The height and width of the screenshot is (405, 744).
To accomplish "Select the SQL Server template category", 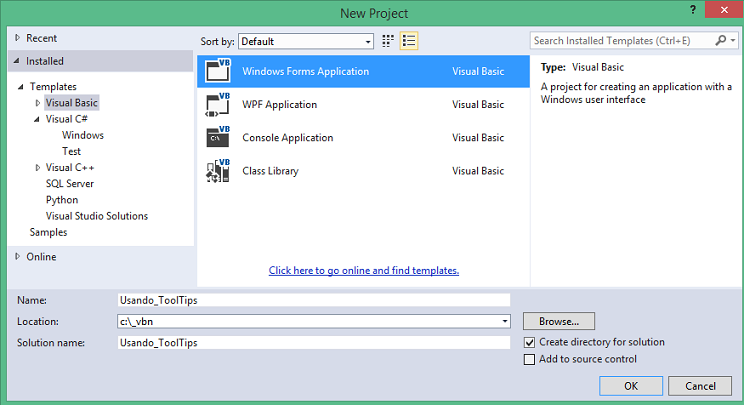I will pyautogui.click(x=70, y=184).
